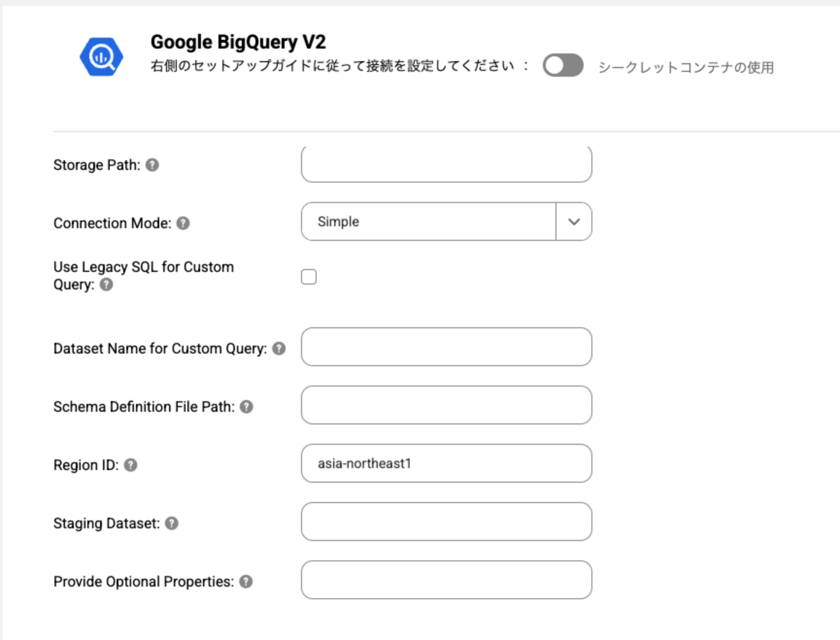Show help for Dataset Name for Custom Query

coord(279,349)
